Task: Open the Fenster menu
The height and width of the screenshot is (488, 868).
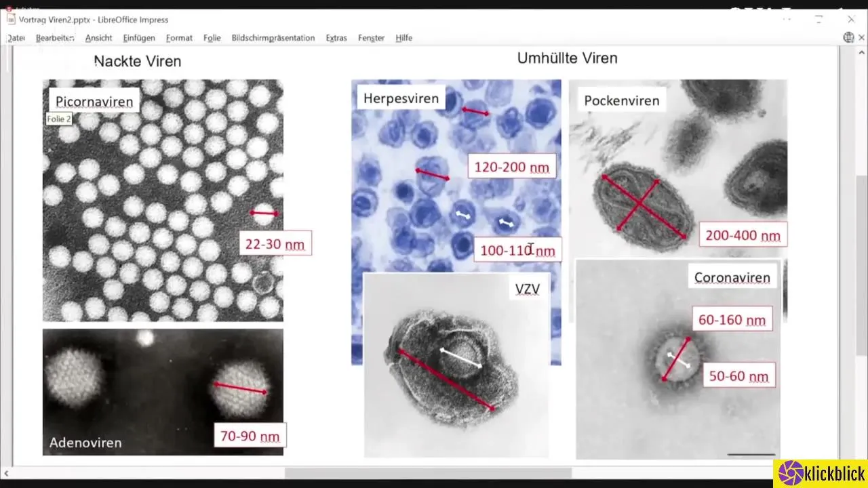Action: coord(372,38)
